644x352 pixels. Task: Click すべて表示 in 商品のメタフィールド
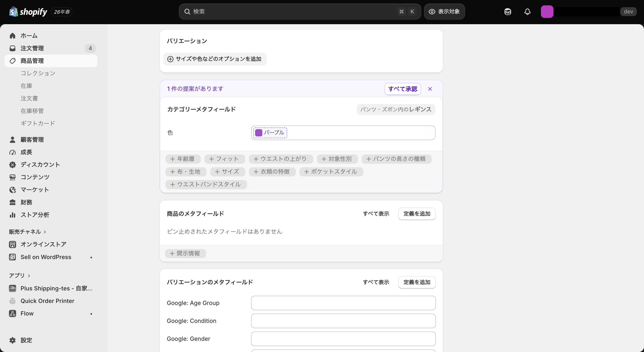pyautogui.click(x=376, y=214)
